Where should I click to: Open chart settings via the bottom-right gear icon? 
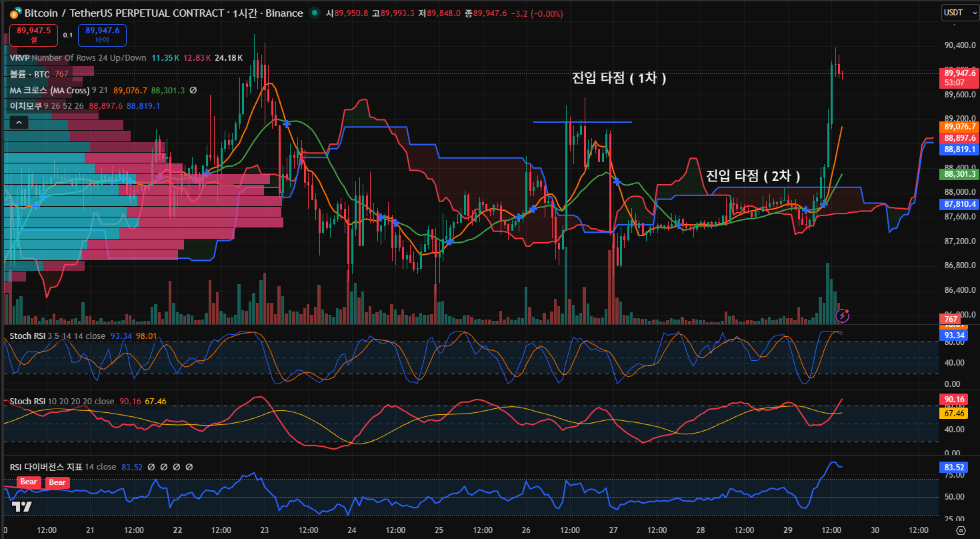tap(961, 530)
